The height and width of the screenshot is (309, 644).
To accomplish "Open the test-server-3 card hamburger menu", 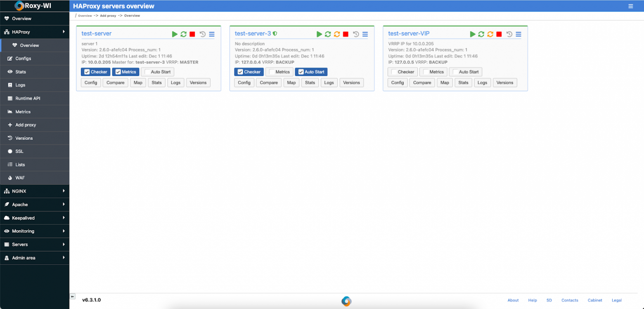I will click(365, 34).
